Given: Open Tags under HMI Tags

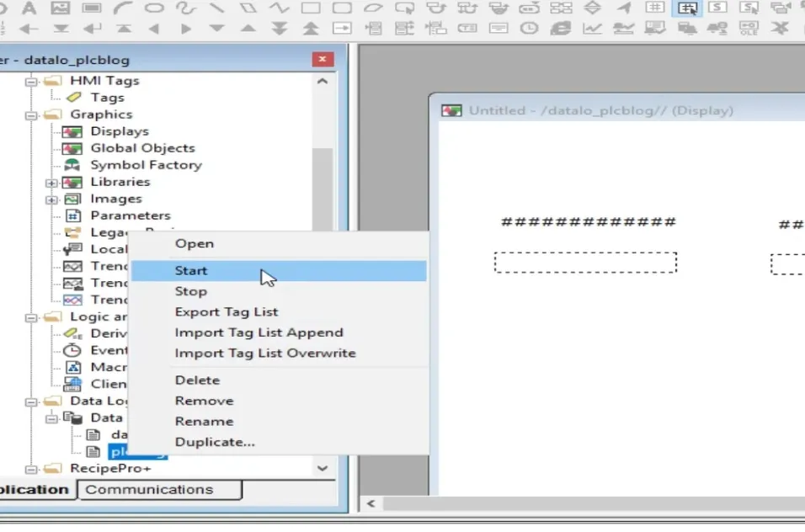Looking at the screenshot, I should click(107, 98).
